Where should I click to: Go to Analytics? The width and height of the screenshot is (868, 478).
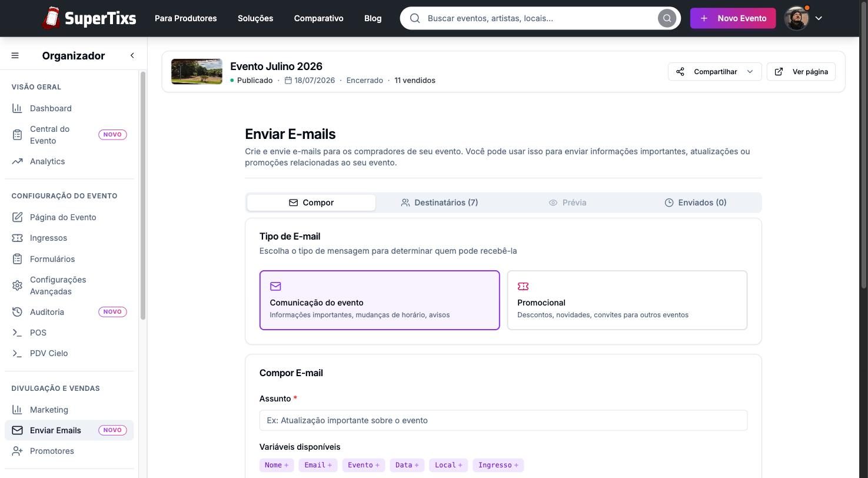click(x=69, y=161)
